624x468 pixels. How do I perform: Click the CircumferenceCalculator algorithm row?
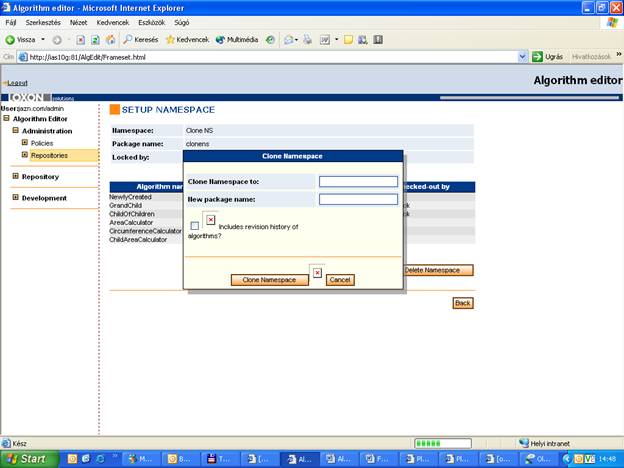(145, 231)
